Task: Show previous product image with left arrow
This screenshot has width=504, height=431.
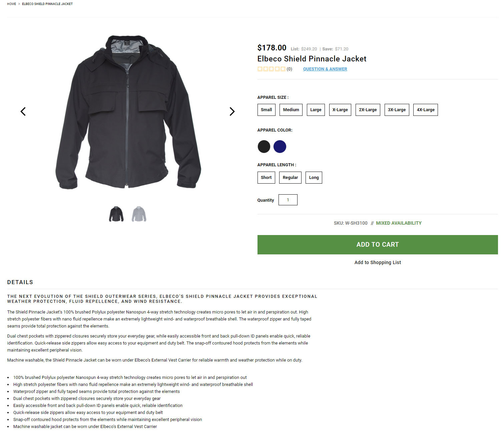Action: point(23,112)
